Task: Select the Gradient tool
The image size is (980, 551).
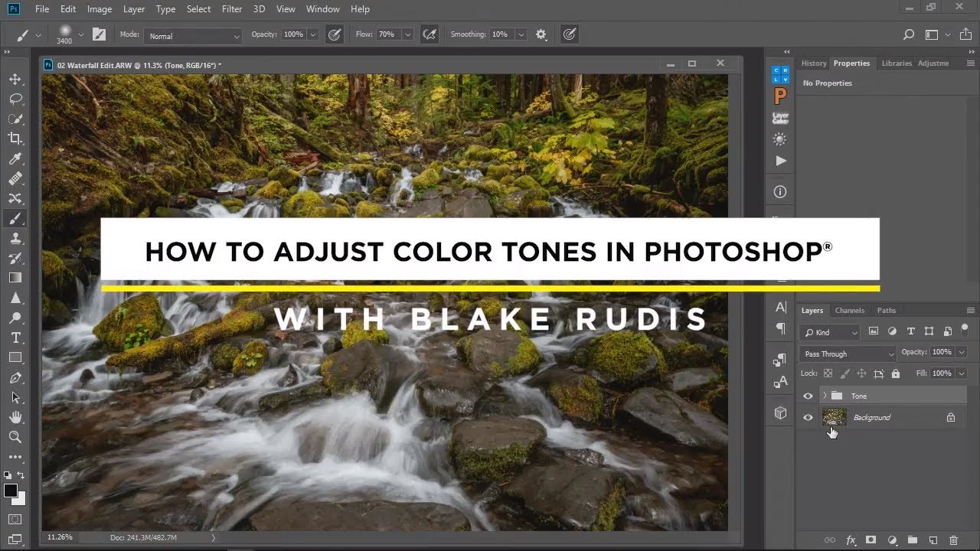Action: click(15, 278)
